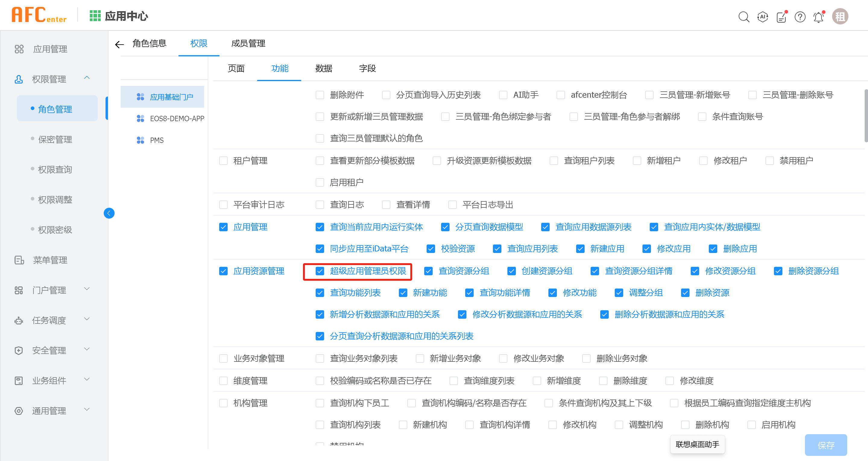Enable the 租户管理 permission checkbox
This screenshot has height=461, width=868.
tap(223, 160)
